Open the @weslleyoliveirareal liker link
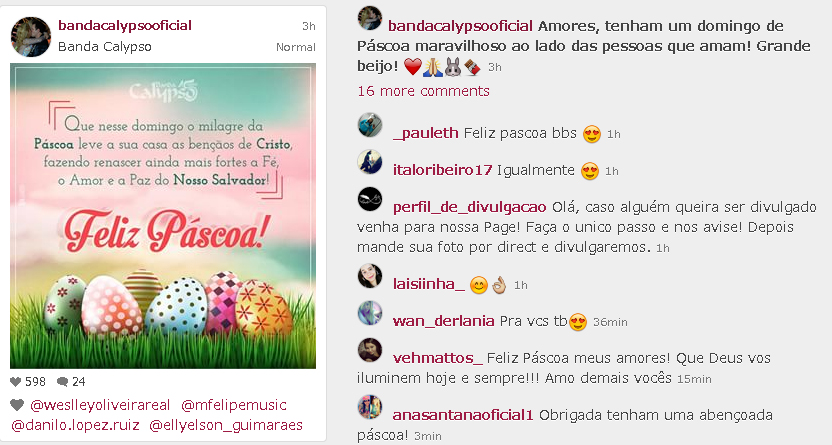 tap(100, 405)
